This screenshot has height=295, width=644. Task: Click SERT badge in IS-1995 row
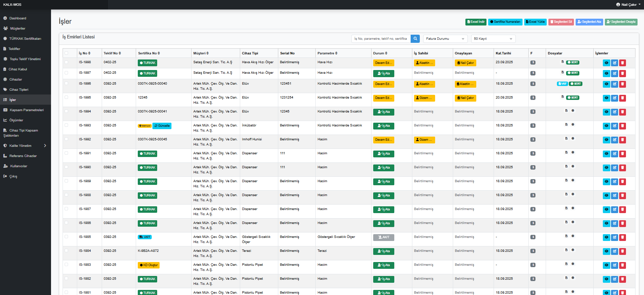tap(573, 98)
